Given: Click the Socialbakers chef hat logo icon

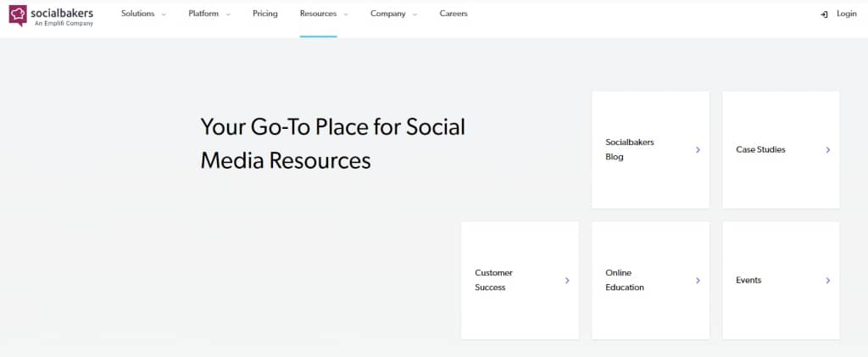Looking at the screenshot, I should 18,15.
